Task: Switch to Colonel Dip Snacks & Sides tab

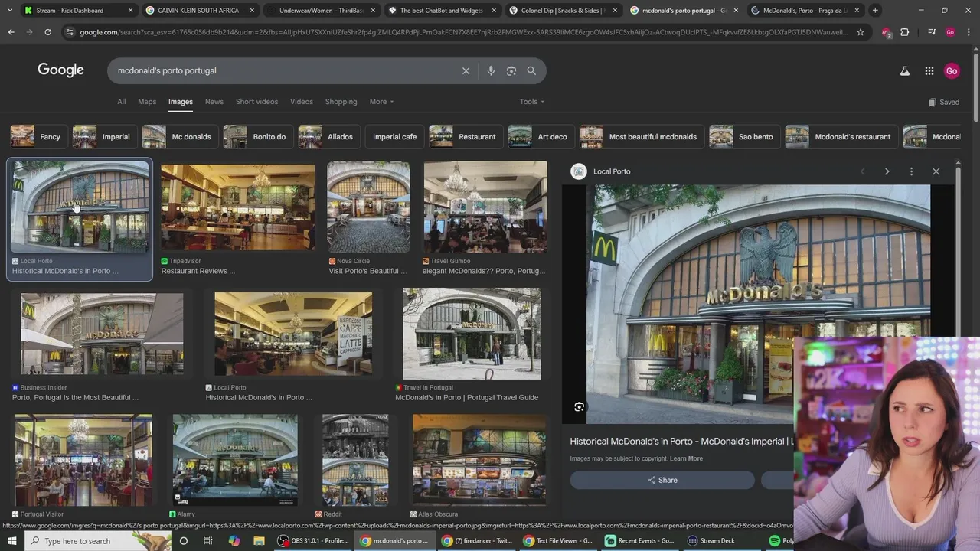Action: tap(562, 11)
